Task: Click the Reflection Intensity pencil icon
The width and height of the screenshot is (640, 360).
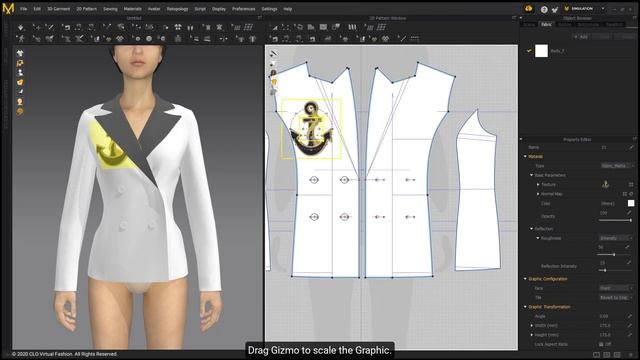Action: [x=629, y=262]
